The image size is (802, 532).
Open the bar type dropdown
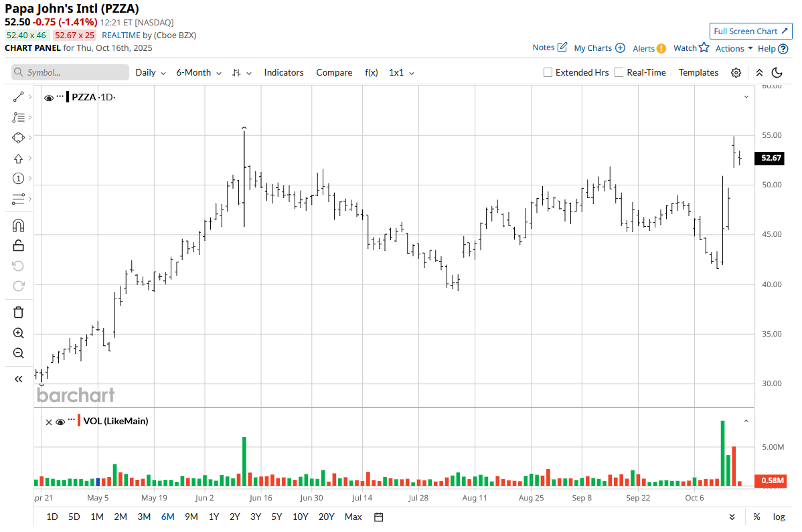point(242,72)
